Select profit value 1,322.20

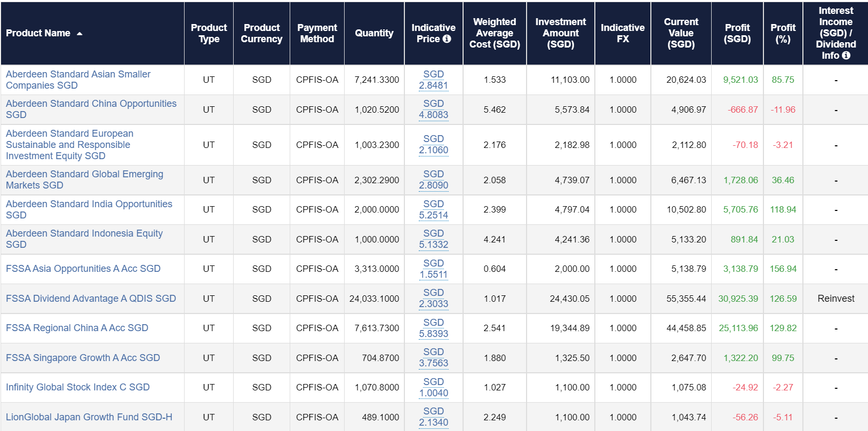pyautogui.click(x=740, y=358)
